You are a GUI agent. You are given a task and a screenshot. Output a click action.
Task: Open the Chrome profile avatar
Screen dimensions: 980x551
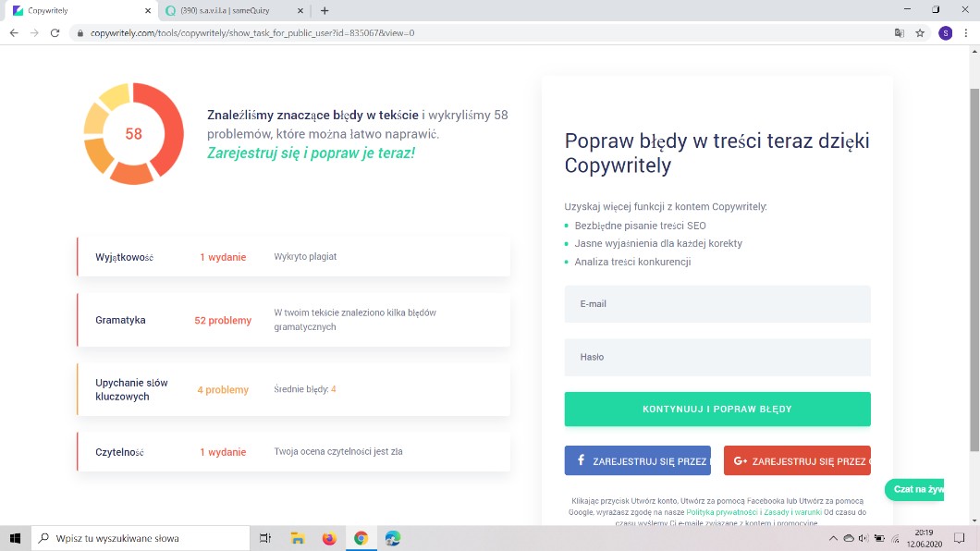tap(945, 32)
